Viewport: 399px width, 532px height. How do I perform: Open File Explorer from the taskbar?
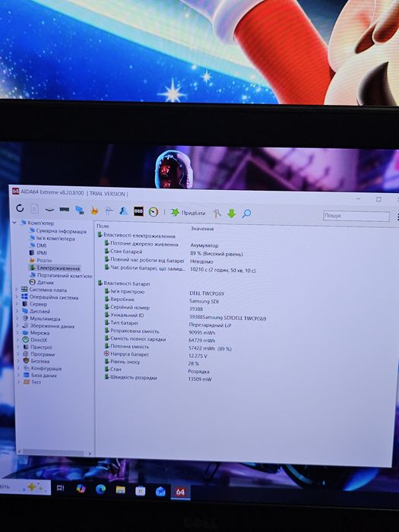tap(120, 490)
